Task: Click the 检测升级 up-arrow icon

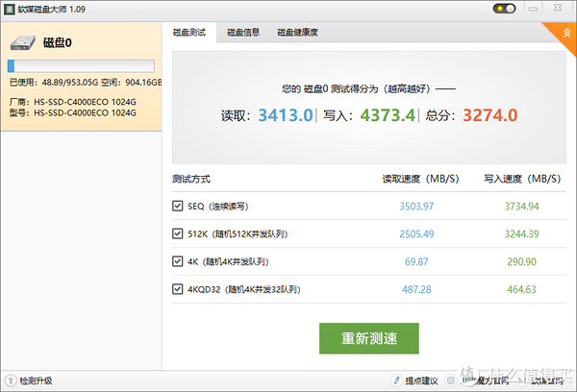Action: (x=11, y=380)
